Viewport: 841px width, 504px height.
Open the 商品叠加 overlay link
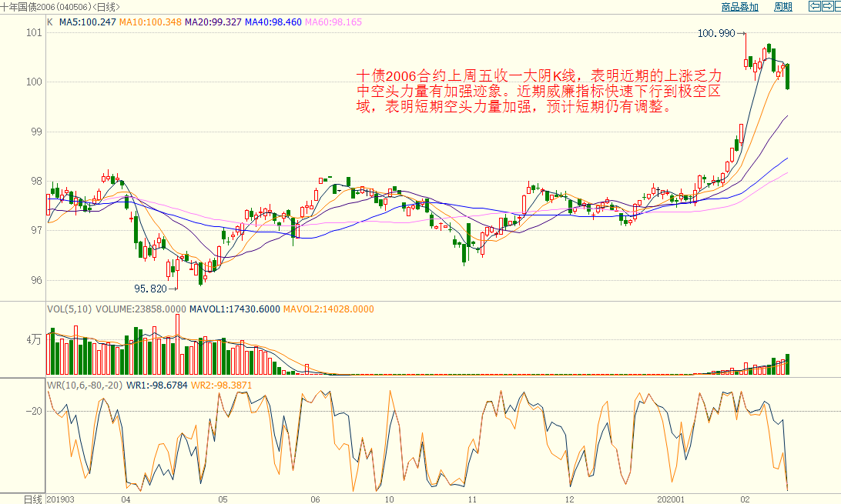tap(739, 7)
